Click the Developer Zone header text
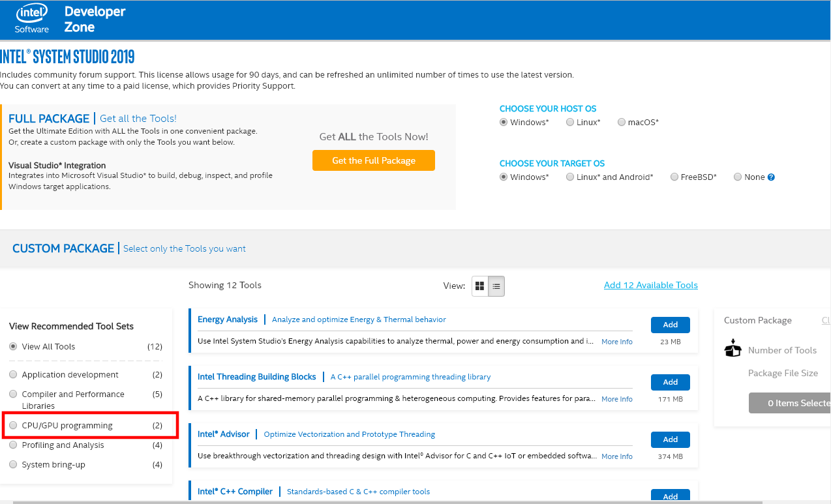 (95, 20)
